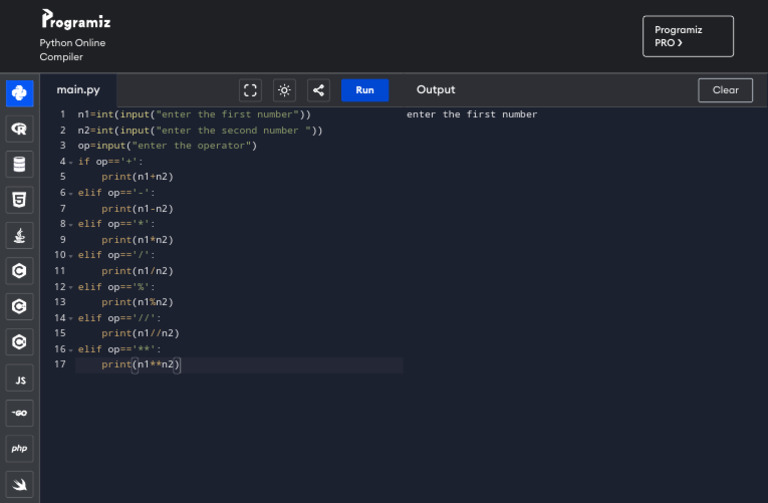Switch to the PHP compiler icon

coord(19,449)
